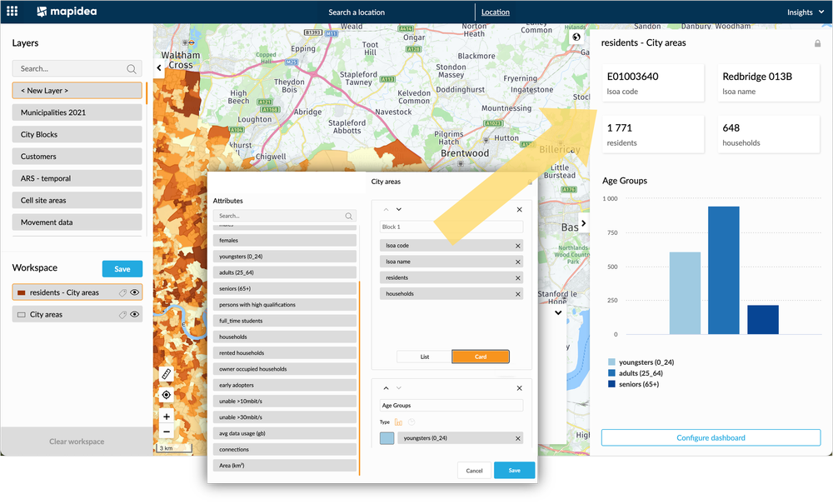Select the bar chart type icon for Age Groups
This screenshot has height=504, width=833.
tap(397, 422)
